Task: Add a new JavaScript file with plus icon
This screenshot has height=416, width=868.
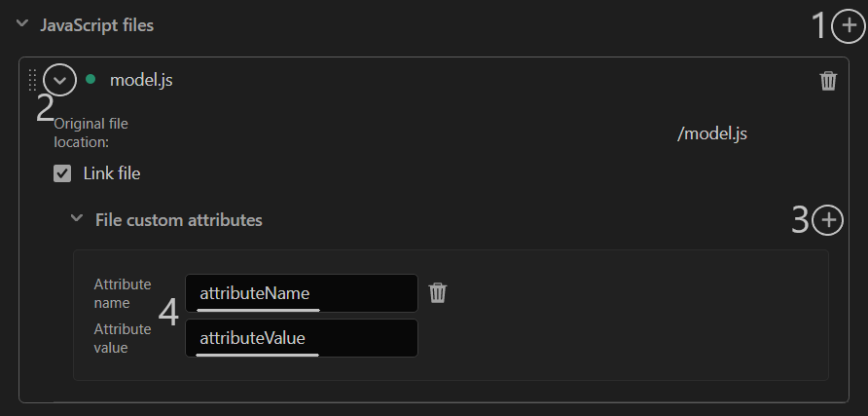Action: pos(849,26)
